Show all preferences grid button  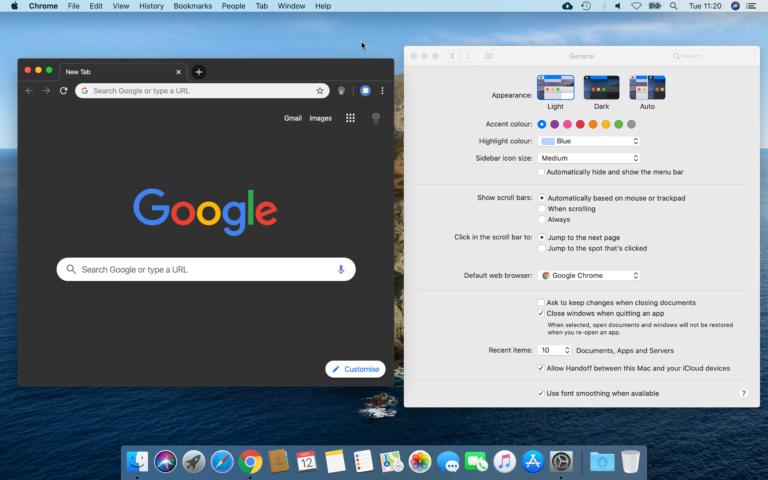(x=489, y=56)
